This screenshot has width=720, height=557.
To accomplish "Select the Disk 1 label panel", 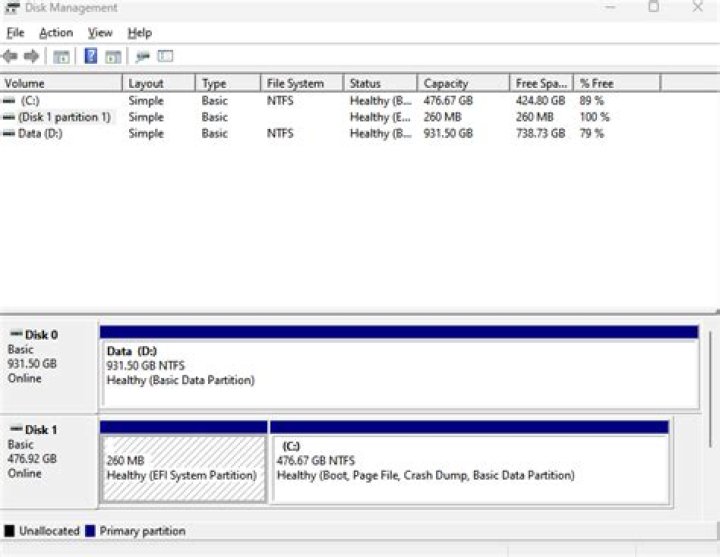I will click(48, 461).
